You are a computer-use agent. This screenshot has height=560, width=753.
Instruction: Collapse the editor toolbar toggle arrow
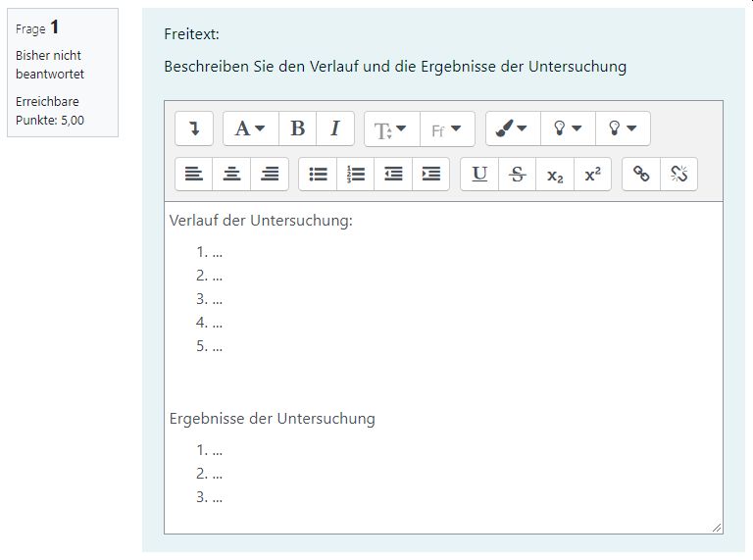point(194,128)
